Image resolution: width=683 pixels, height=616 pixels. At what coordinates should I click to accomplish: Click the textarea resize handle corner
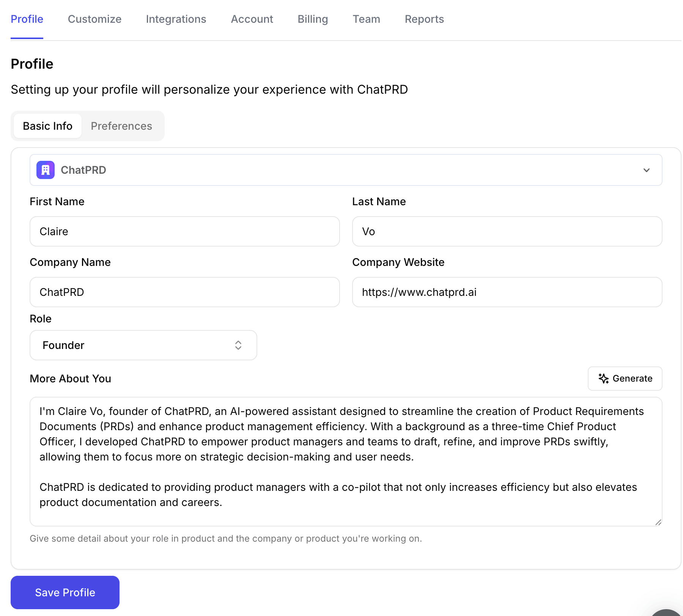point(658,522)
